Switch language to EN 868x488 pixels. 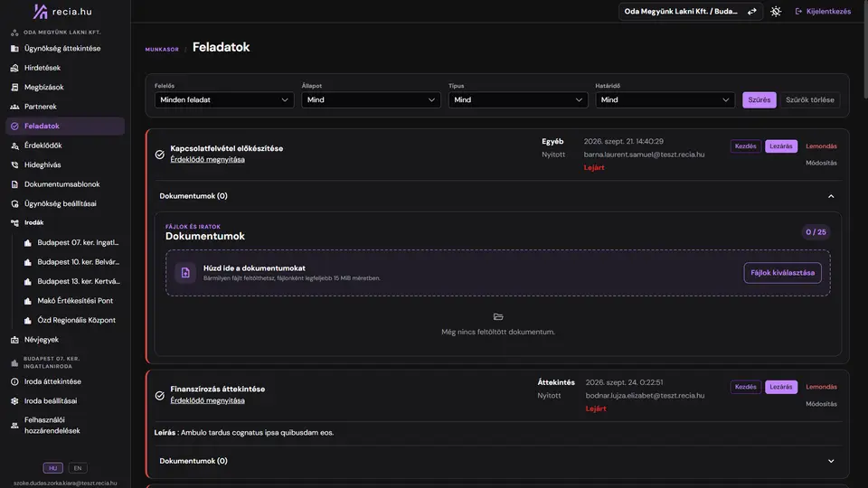[x=78, y=468]
